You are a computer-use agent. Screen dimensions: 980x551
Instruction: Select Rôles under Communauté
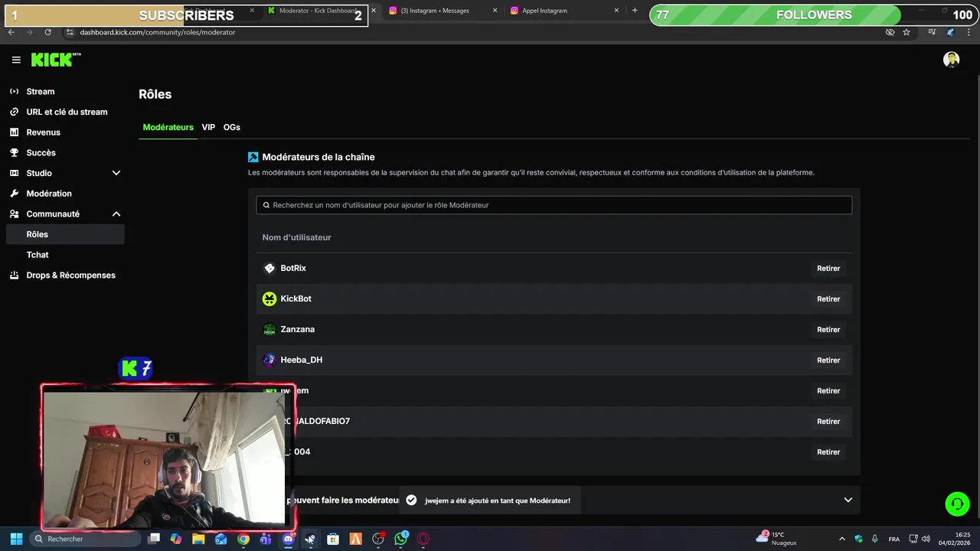pos(65,234)
